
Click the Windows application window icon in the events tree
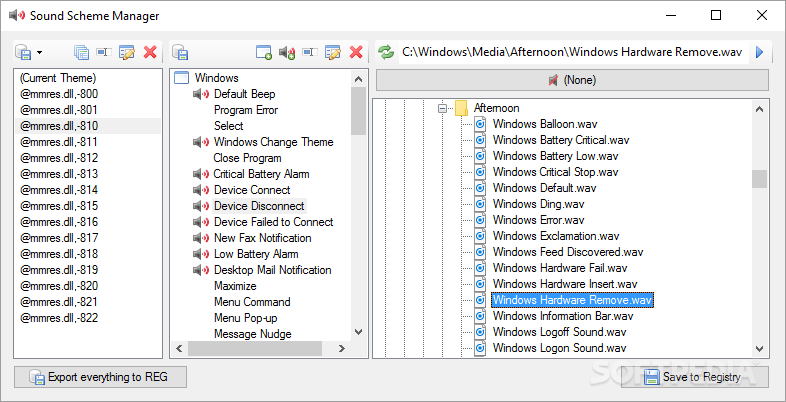pos(181,78)
